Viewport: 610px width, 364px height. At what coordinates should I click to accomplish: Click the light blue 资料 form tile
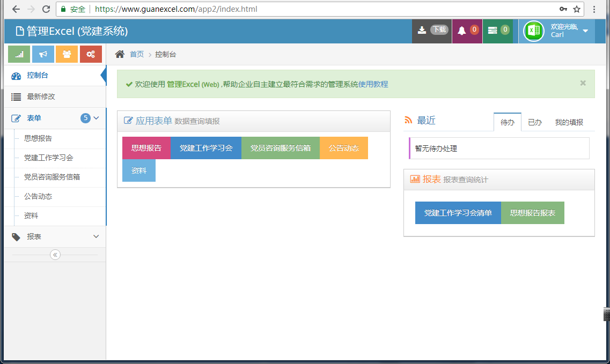(139, 170)
